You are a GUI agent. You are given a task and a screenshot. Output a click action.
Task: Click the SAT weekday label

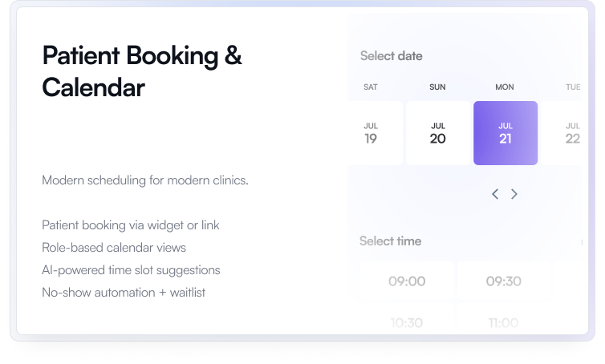pos(371,87)
